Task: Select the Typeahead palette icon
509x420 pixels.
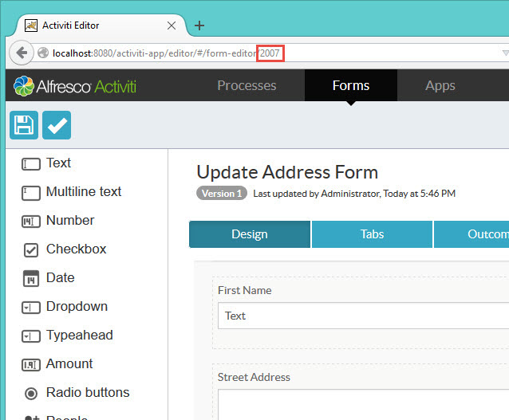Action: click(31, 336)
